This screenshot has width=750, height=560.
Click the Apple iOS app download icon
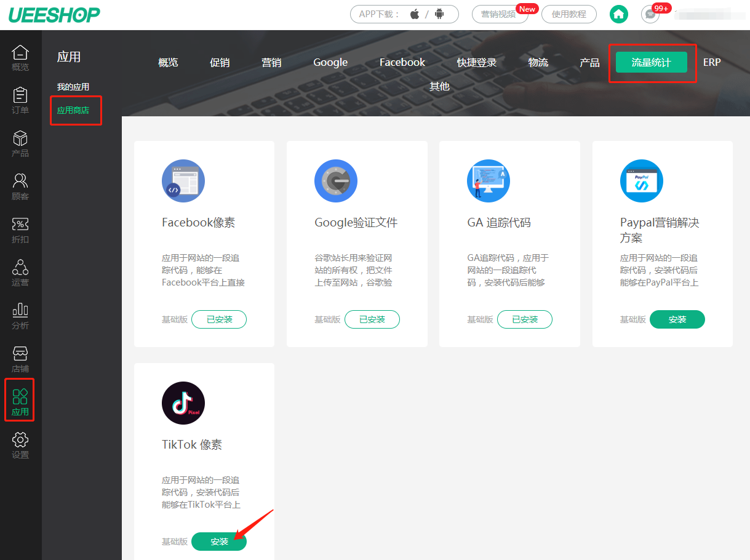coord(415,14)
